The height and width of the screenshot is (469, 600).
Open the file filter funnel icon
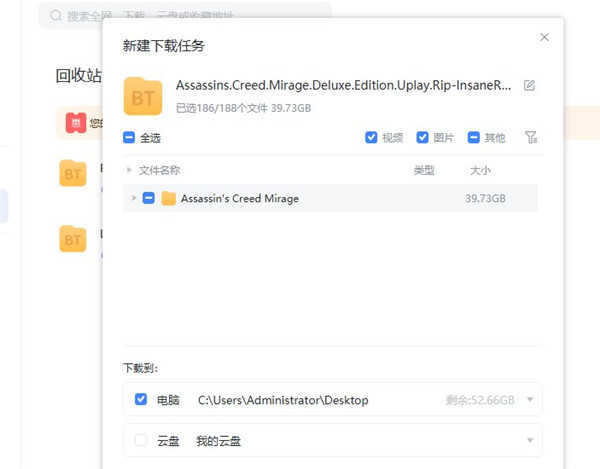[531, 137]
